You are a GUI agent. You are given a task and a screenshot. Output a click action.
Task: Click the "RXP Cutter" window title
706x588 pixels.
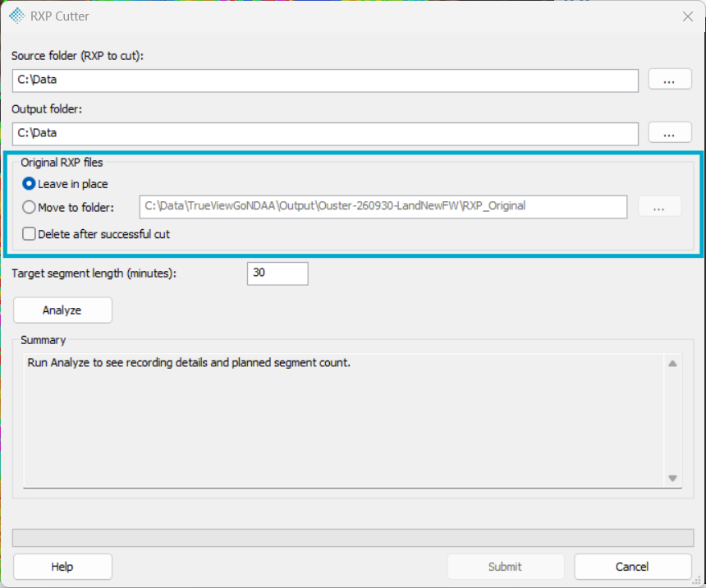[60, 16]
